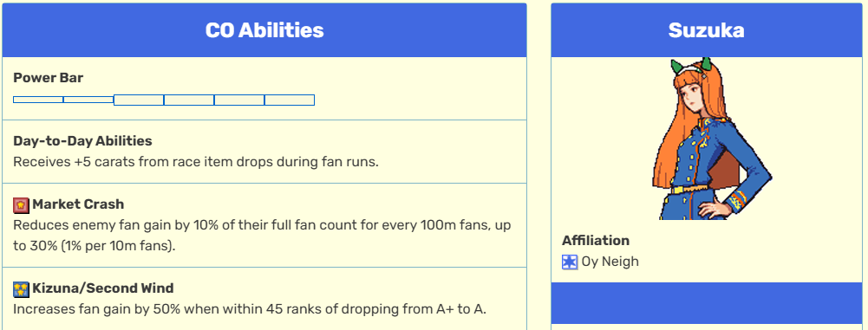868x330 pixels.
Task: Click the first small Power Bar segment
Action: pyautogui.click(x=38, y=100)
